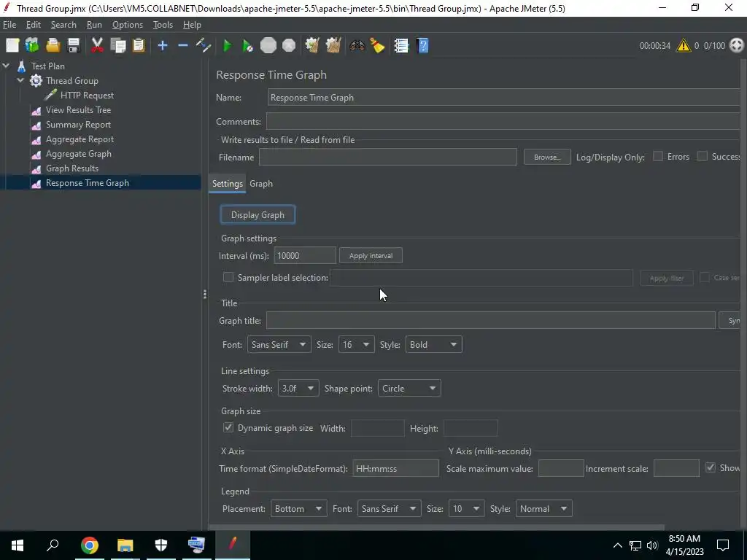Open the Run menu

coord(94,25)
